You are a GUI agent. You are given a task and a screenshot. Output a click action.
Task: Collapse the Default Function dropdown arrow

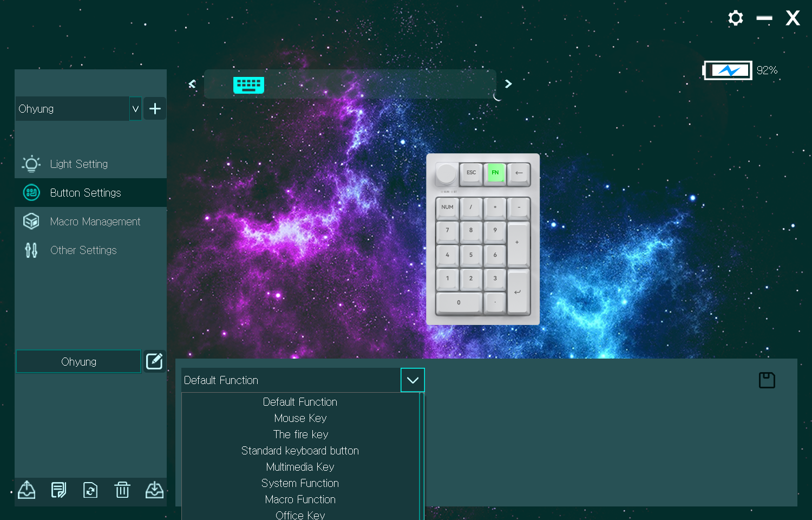[412, 380]
